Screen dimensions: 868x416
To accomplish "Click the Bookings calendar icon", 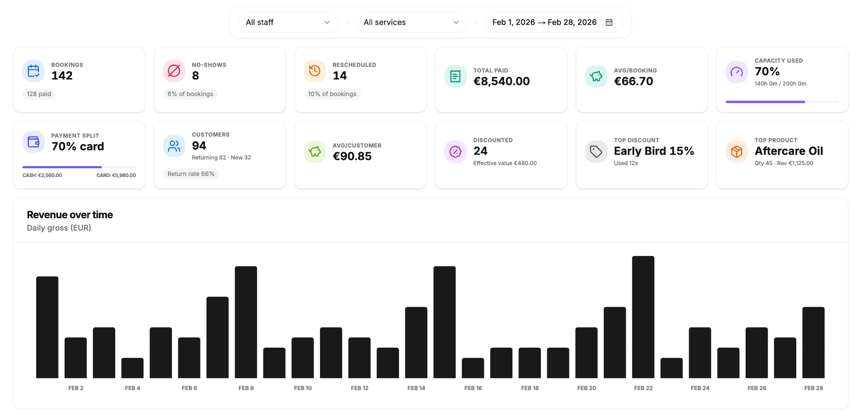I will pyautogui.click(x=34, y=71).
